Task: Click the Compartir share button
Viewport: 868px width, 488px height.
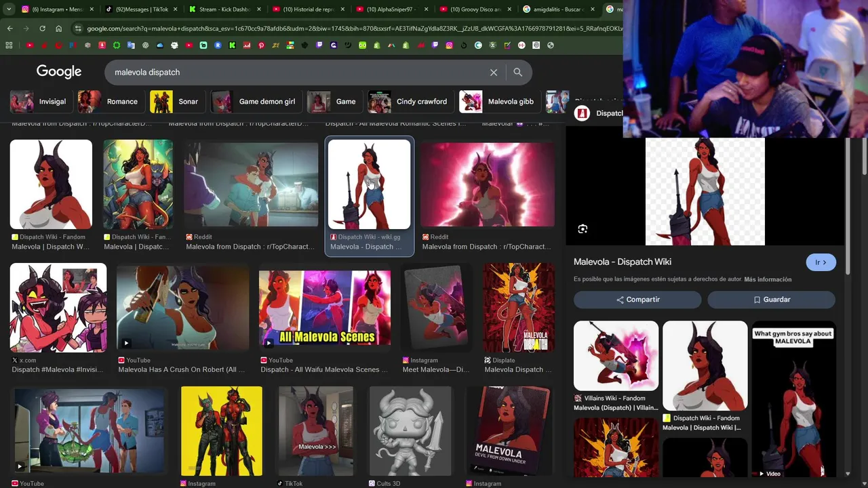Action: [x=637, y=300]
